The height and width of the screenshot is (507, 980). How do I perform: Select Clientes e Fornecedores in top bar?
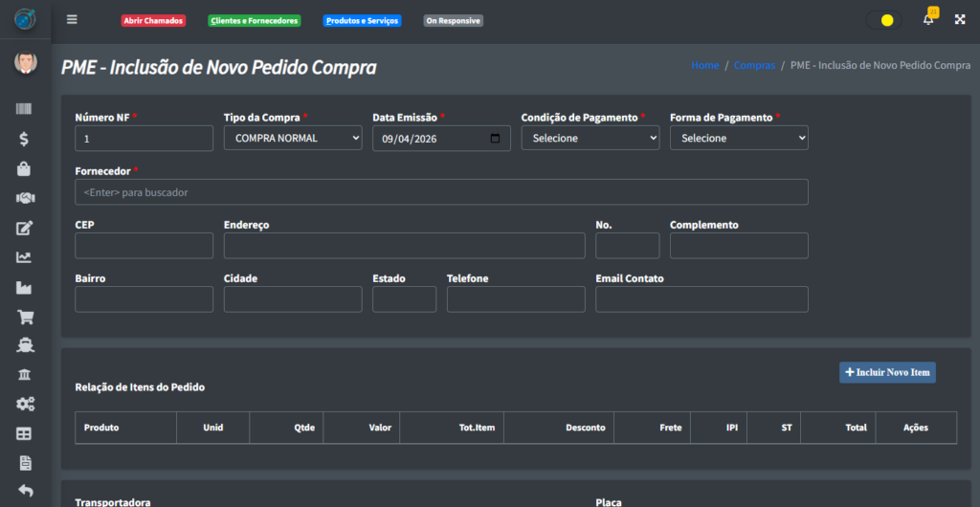tap(254, 20)
